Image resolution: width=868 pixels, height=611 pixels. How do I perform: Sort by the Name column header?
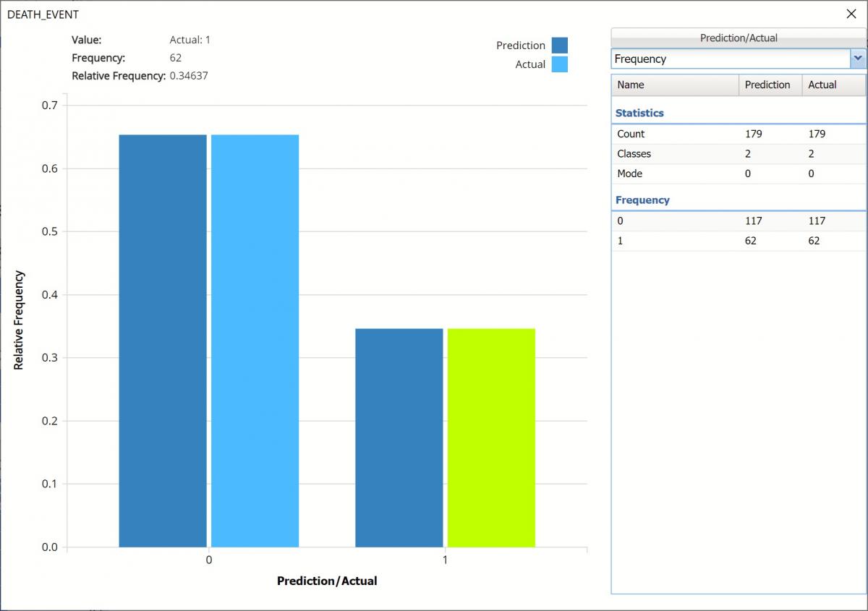coord(674,85)
